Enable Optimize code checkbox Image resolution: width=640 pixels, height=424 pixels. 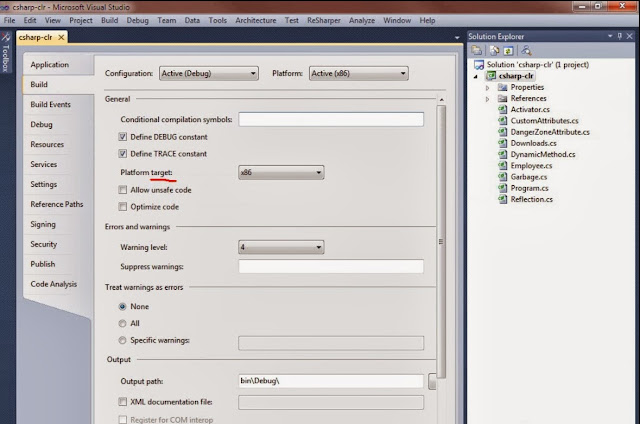click(x=122, y=206)
